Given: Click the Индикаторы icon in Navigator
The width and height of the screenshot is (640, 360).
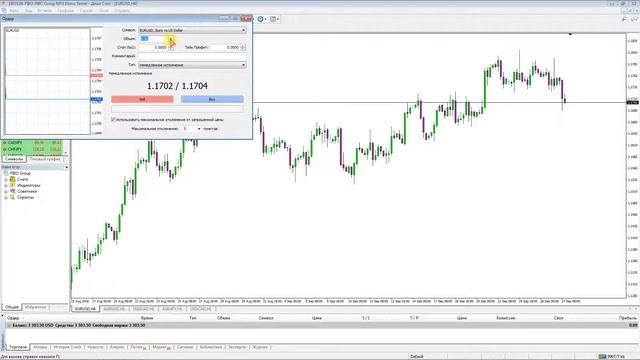Looking at the screenshot, I should coord(13,185).
